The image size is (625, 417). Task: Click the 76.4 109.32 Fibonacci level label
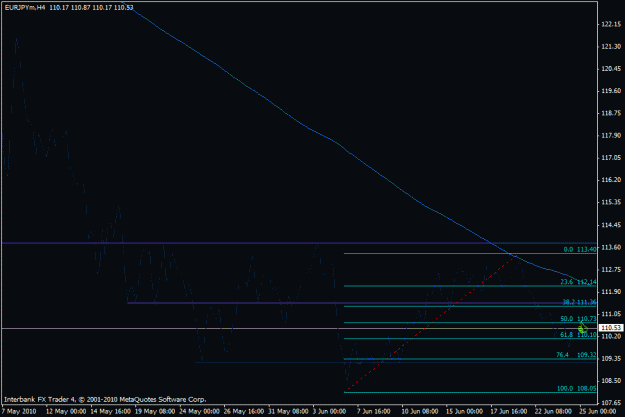[576, 355]
